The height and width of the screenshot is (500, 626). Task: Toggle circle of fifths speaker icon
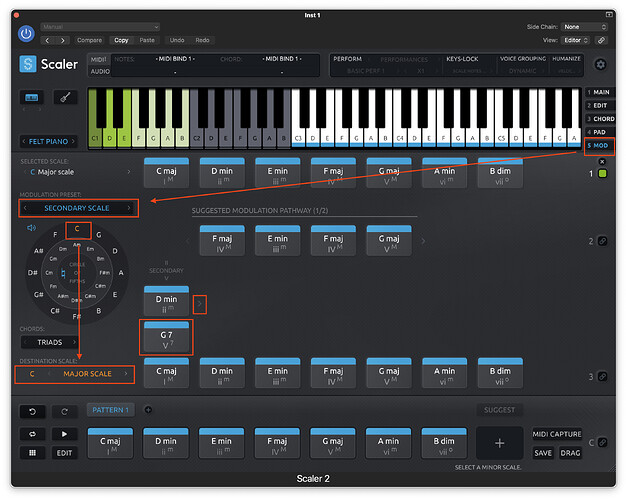[32, 228]
